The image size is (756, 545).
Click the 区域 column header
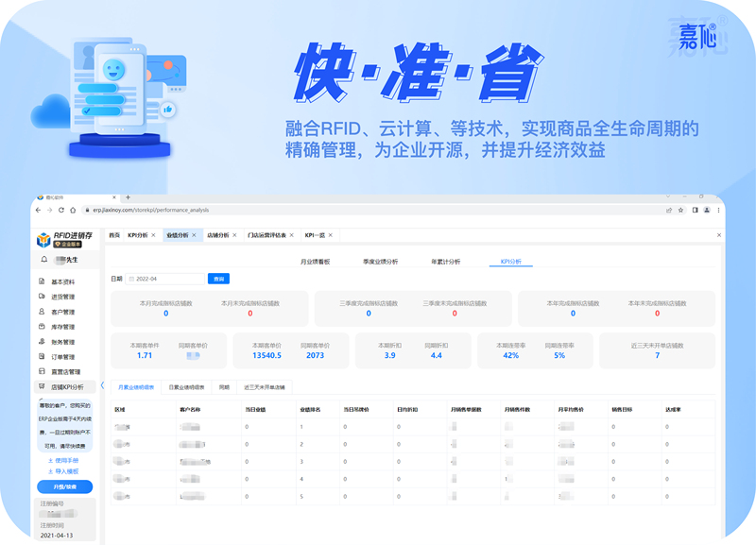[x=120, y=410]
